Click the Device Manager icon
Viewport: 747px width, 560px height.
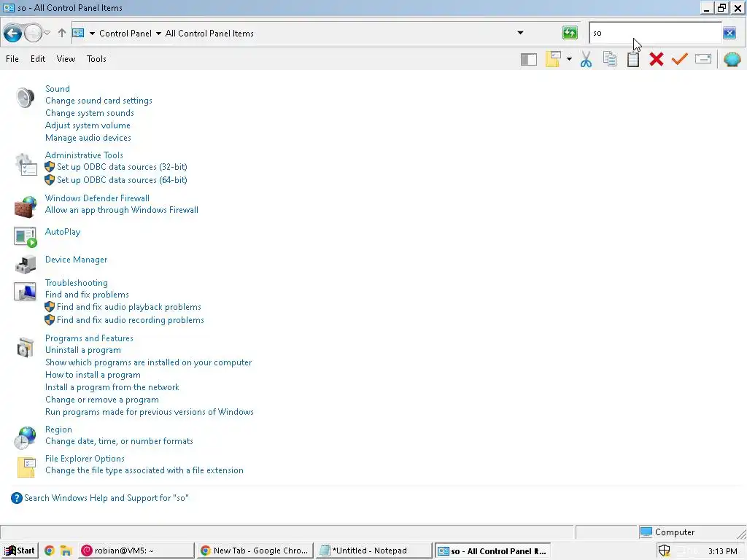coord(26,264)
